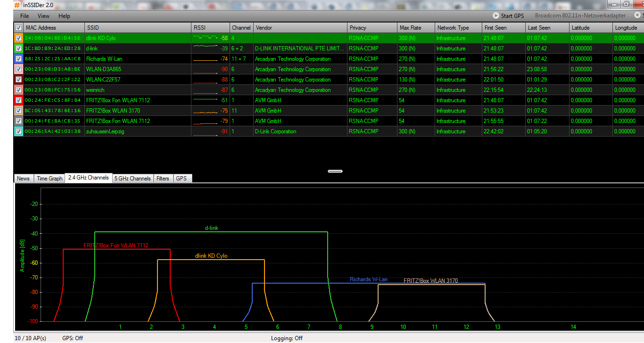Click the splitter handle between table and graph
Image resolution: width=644 pixels, height=343 pixels.
coord(335,171)
